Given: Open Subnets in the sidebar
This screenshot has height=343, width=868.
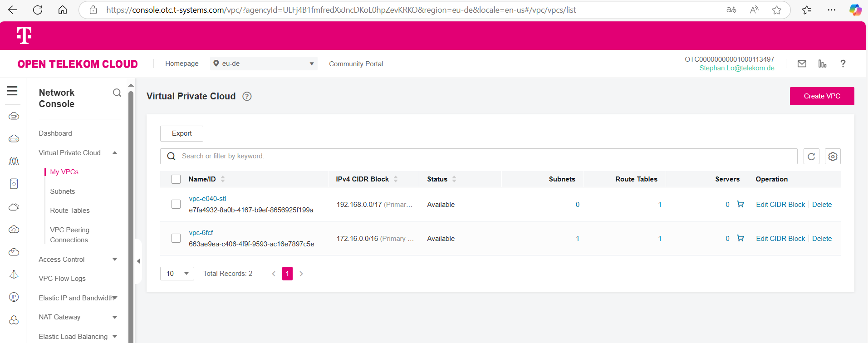Looking at the screenshot, I should tap(63, 191).
